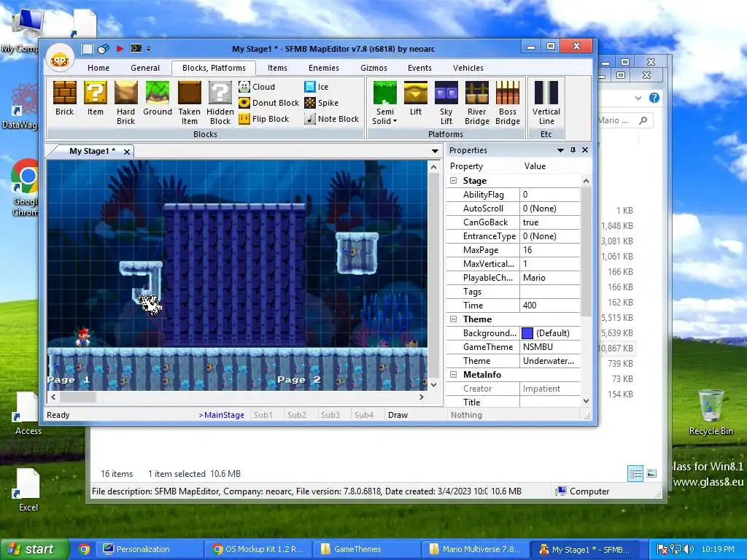Switch to the Home ribbon tab
Screen dimensions: 747x560
pos(98,68)
